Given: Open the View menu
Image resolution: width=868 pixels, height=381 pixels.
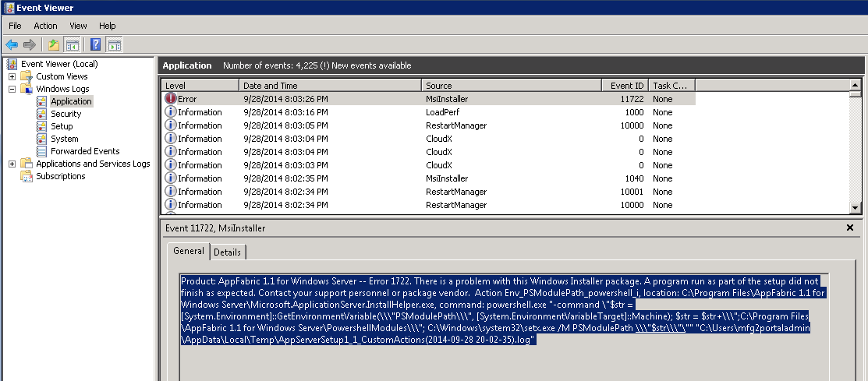Looking at the screenshot, I should (x=78, y=26).
